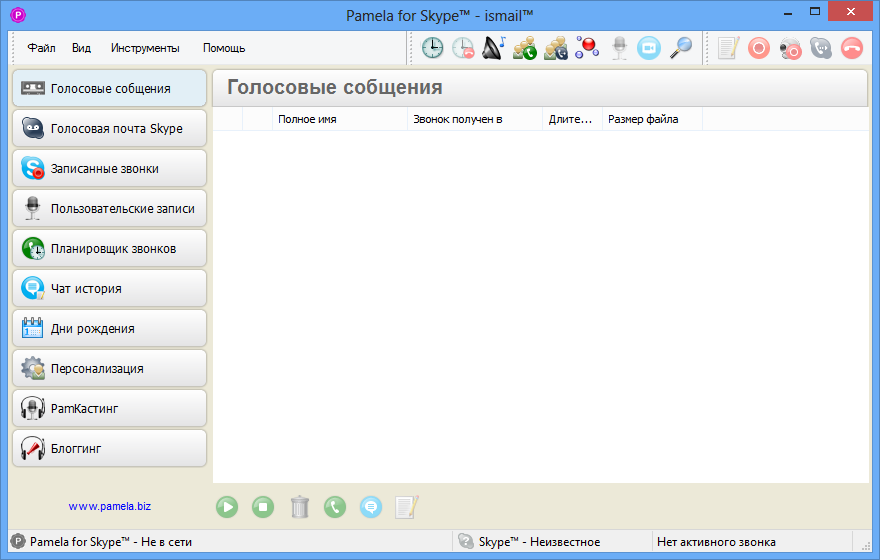Sort by Размер файла column header
The width and height of the screenshot is (880, 560).
(652, 119)
